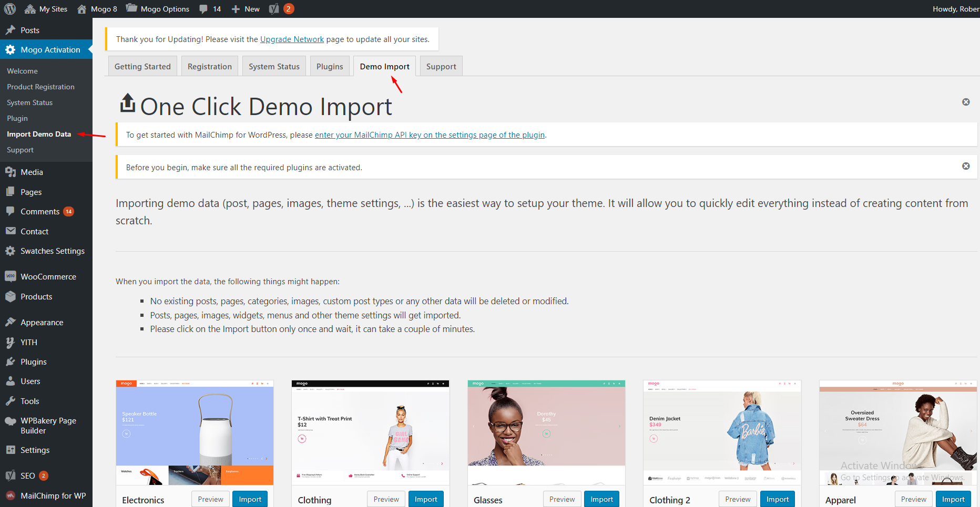This screenshot has width=980, height=507.
Task: Open Product Registration submenu item
Action: (x=40, y=87)
